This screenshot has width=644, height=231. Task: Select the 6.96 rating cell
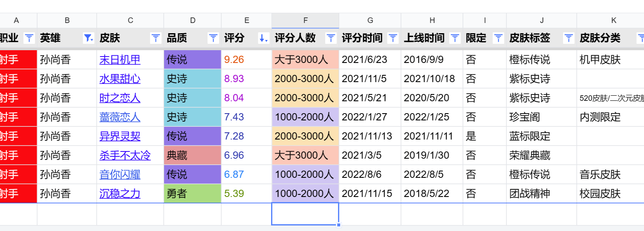[247, 155]
